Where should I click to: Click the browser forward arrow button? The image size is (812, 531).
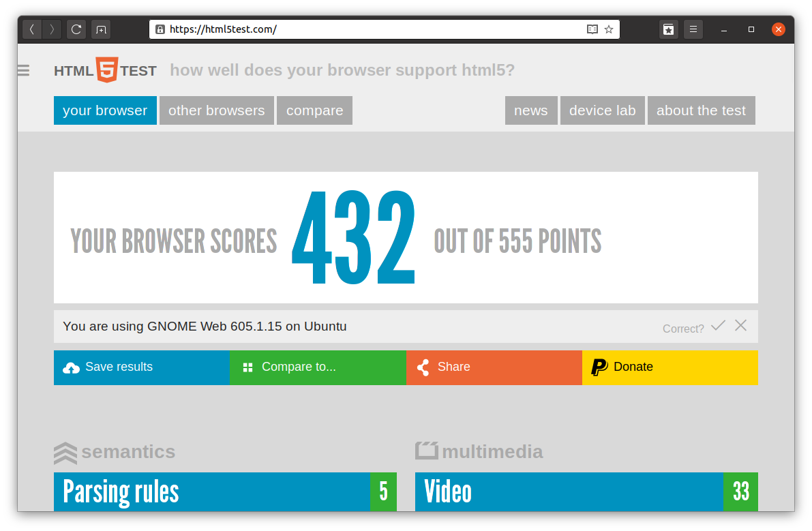click(52, 29)
